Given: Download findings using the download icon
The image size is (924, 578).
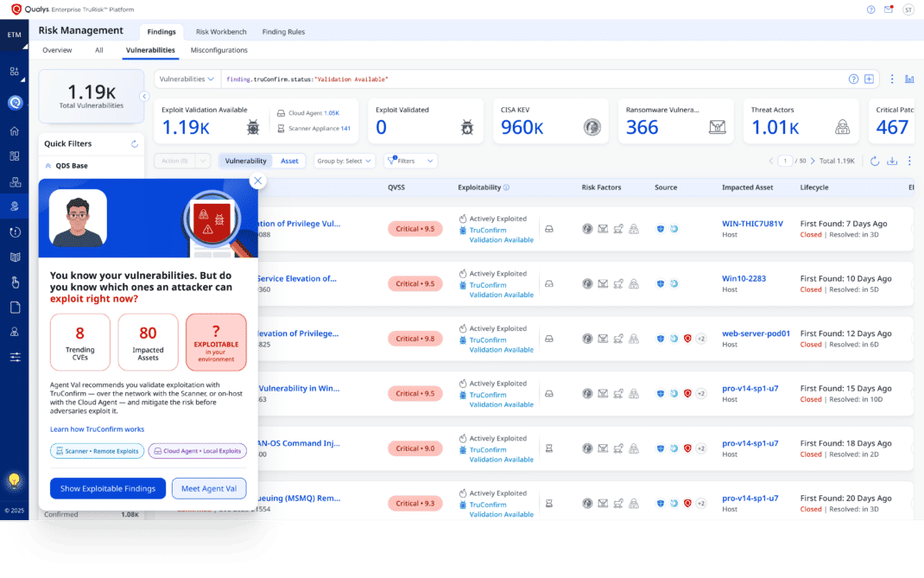Looking at the screenshot, I should coord(892,161).
